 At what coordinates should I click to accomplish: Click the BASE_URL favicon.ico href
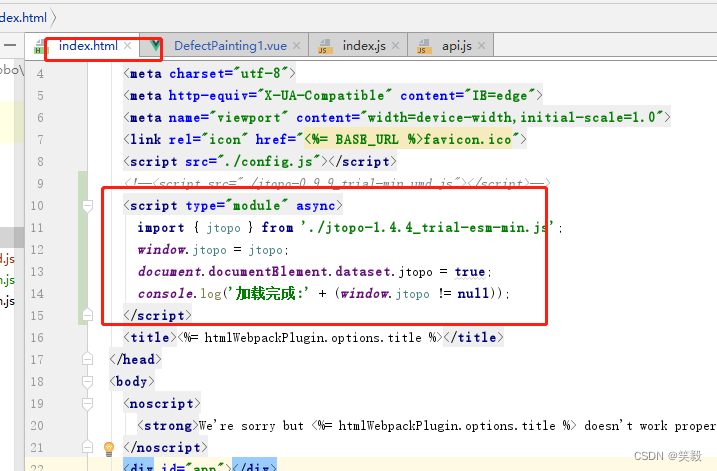pyautogui.click(x=408, y=139)
